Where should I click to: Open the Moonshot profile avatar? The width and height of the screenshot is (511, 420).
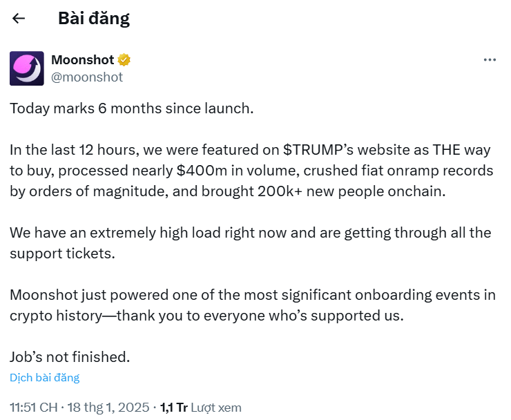27,68
